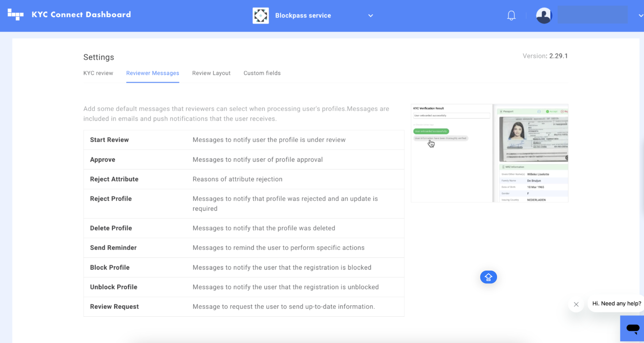
Task: Dismiss the 'Need any help?' popup
Action: 576,304
